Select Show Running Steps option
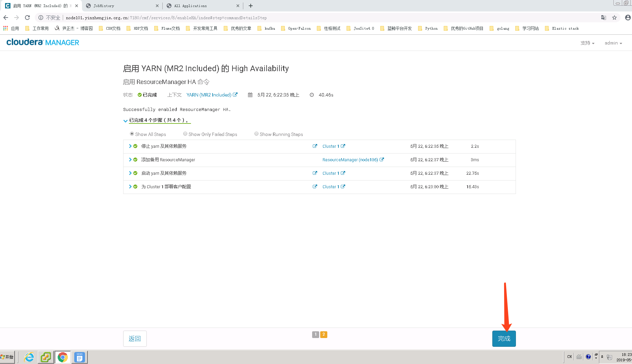The width and height of the screenshot is (632, 364). point(256,134)
